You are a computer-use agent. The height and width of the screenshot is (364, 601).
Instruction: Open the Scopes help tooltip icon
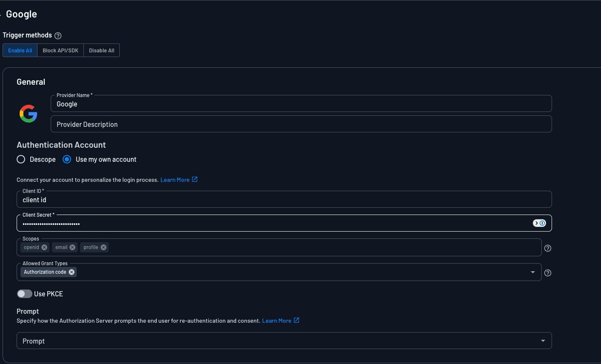click(x=548, y=248)
